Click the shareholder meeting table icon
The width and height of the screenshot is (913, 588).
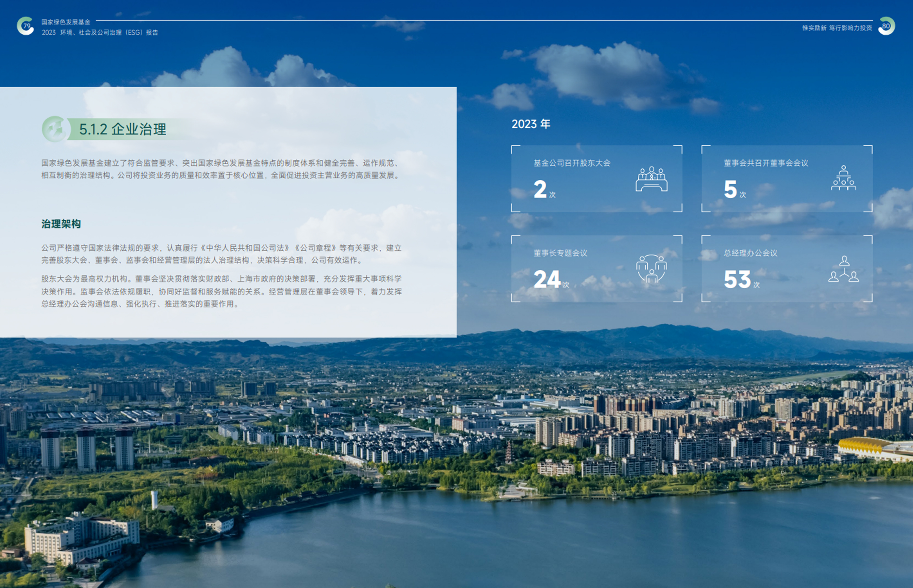pyautogui.click(x=651, y=179)
